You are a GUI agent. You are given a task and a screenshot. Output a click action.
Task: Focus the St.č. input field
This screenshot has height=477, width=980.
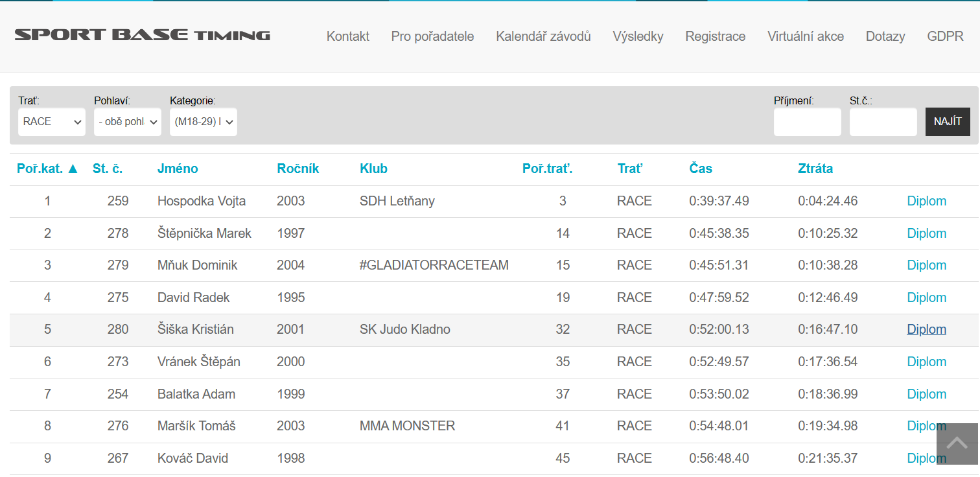coord(883,122)
